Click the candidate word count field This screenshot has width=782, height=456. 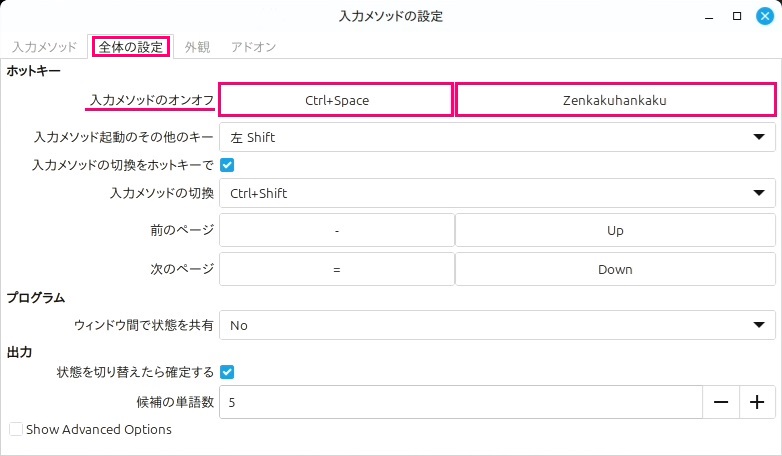click(x=460, y=402)
